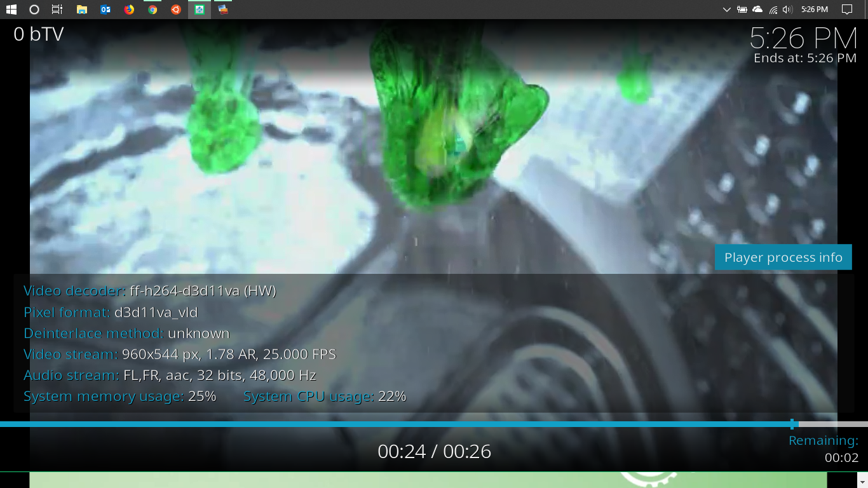Open the taskbar clock showing 5:26 PM

(815, 10)
